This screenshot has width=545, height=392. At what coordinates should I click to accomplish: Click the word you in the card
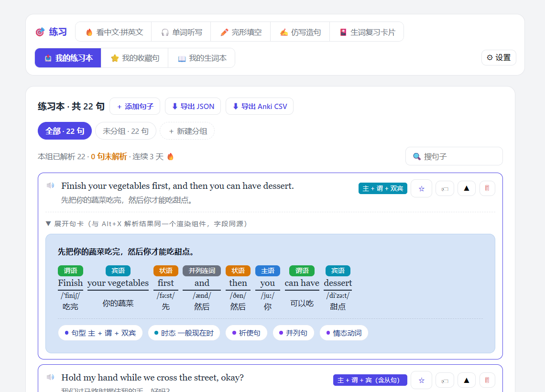267,283
